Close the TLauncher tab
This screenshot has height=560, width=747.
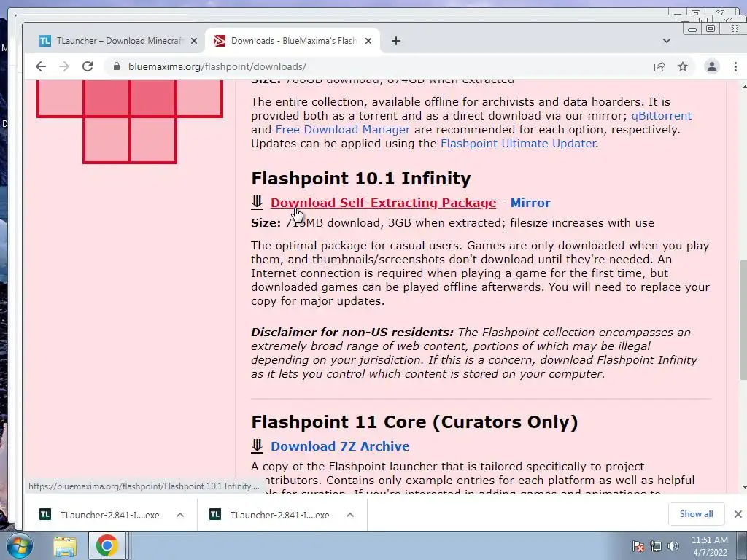[x=194, y=41]
